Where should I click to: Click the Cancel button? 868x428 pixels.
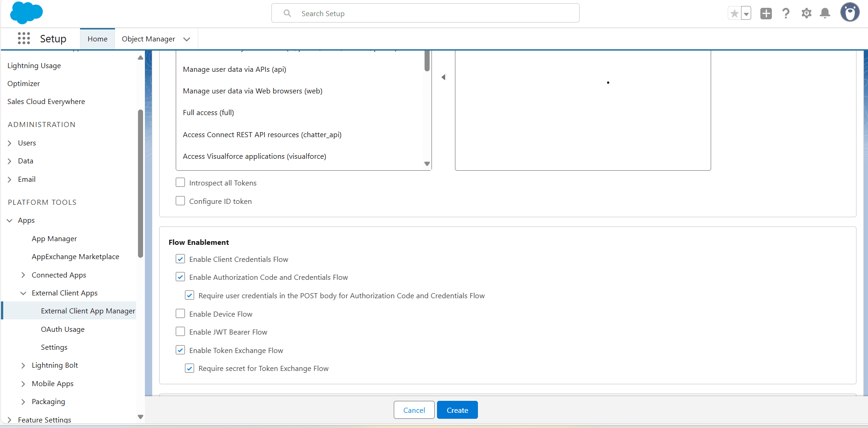[x=414, y=410]
